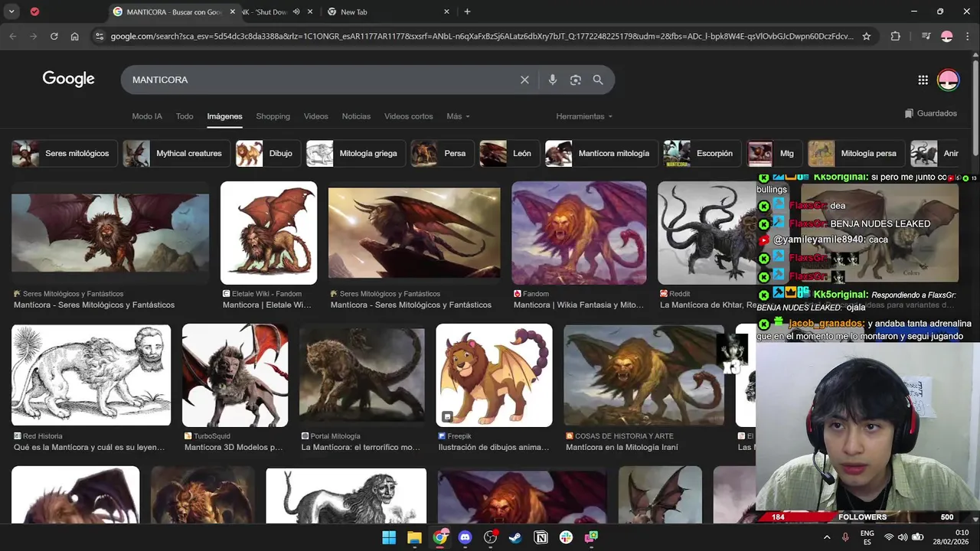
Task: Filter by Mitología persa chip
Action: 856,153
